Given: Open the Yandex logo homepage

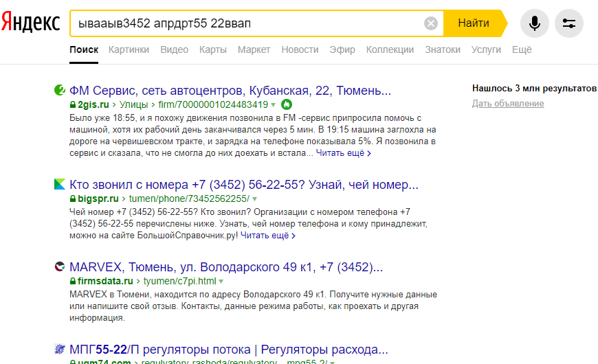Looking at the screenshot, I should click(x=30, y=23).
